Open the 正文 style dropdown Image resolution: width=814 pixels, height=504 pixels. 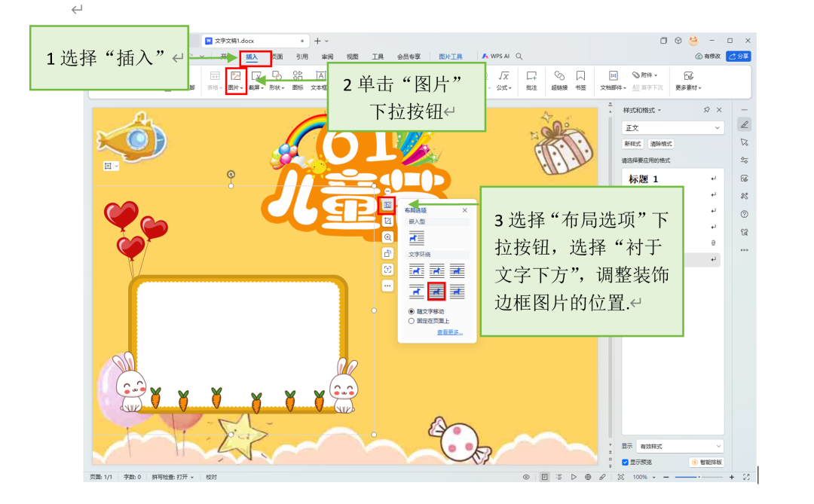672,127
